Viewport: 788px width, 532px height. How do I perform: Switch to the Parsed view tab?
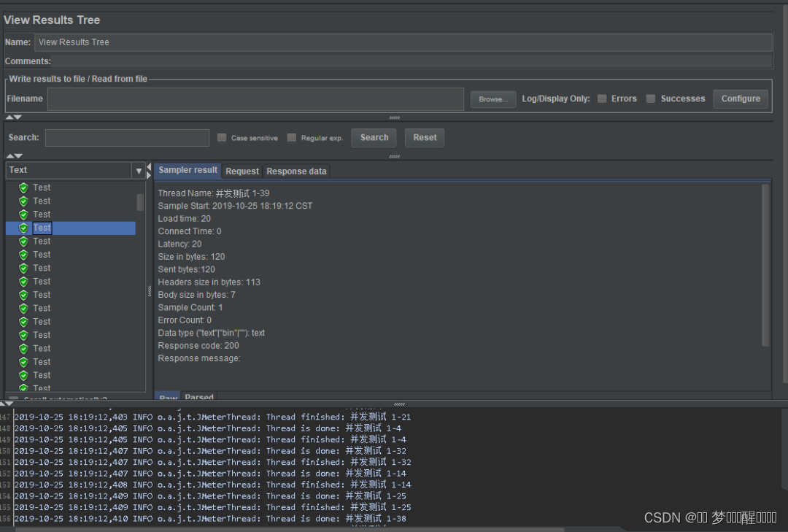[x=199, y=397]
